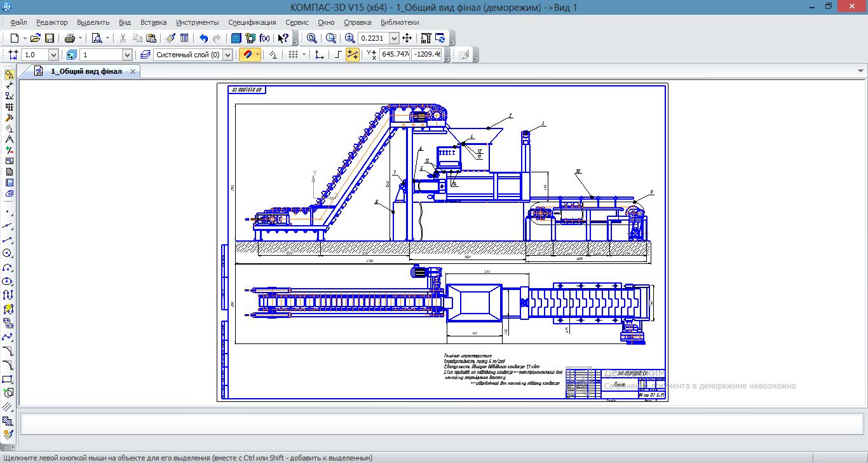Click the X coordinate field 645.747
This screenshot has height=463, width=868.
[394, 55]
